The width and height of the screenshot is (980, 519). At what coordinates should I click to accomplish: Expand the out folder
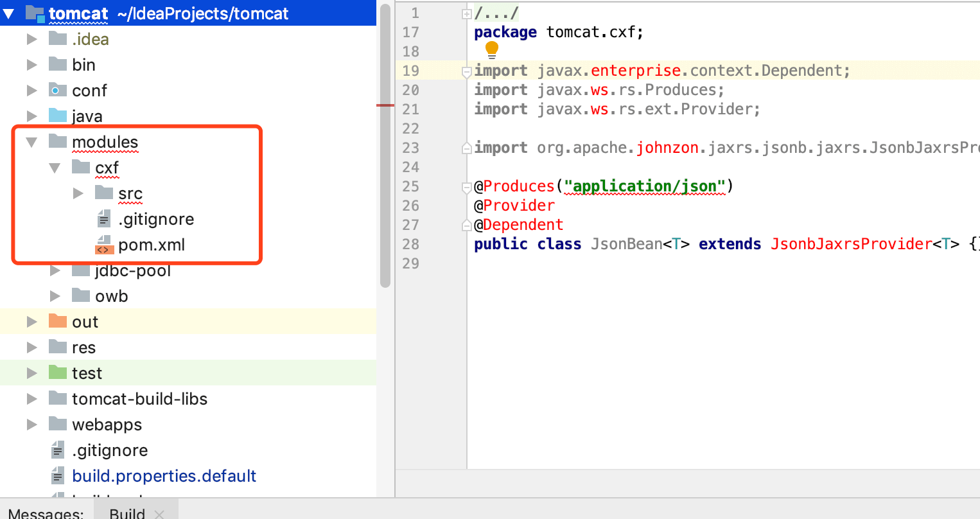pyautogui.click(x=32, y=322)
